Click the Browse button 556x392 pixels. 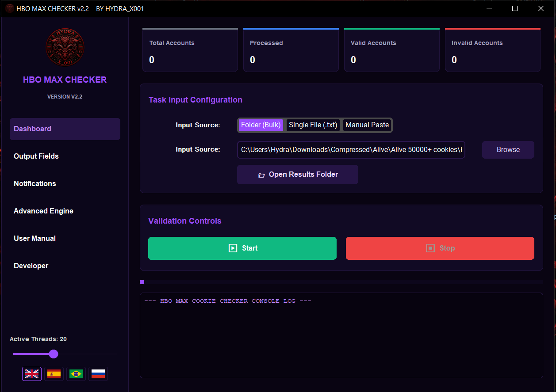(508, 150)
